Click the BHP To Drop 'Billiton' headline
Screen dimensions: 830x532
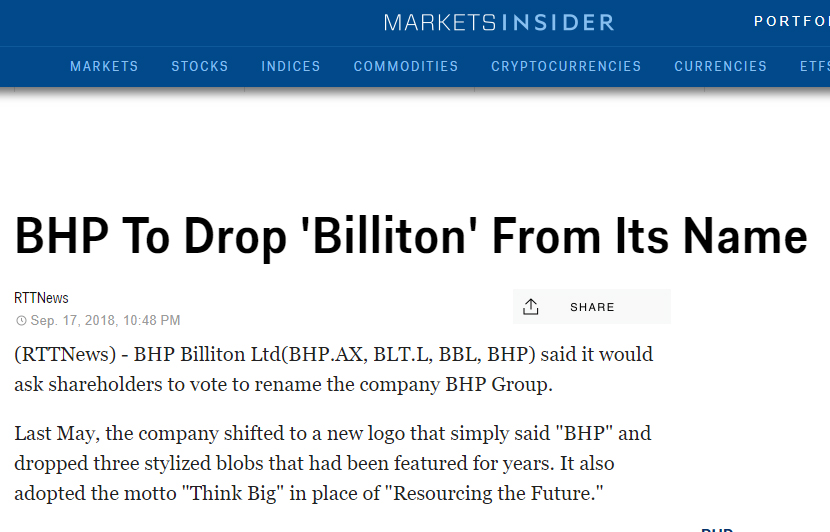point(411,238)
